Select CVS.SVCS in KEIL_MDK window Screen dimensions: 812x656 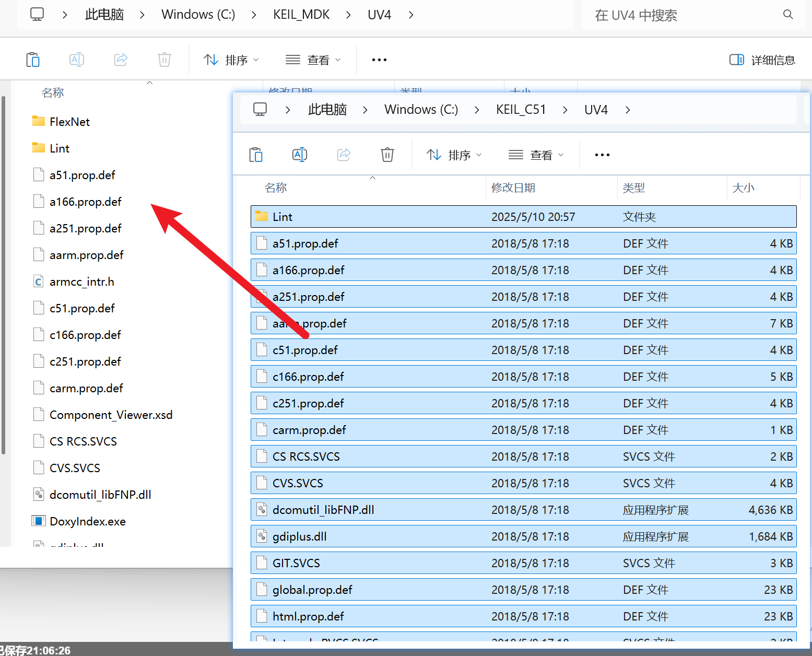(x=75, y=468)
